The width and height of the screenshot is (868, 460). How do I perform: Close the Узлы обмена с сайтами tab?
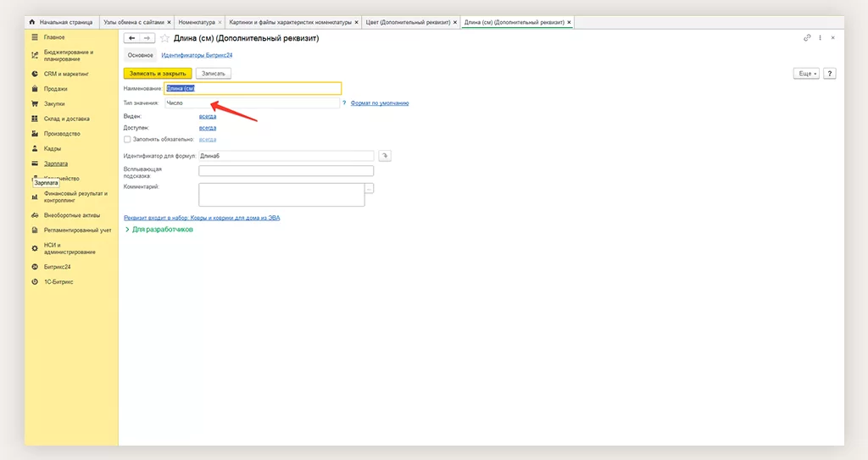pyautogui.click(x=169, y=21)
